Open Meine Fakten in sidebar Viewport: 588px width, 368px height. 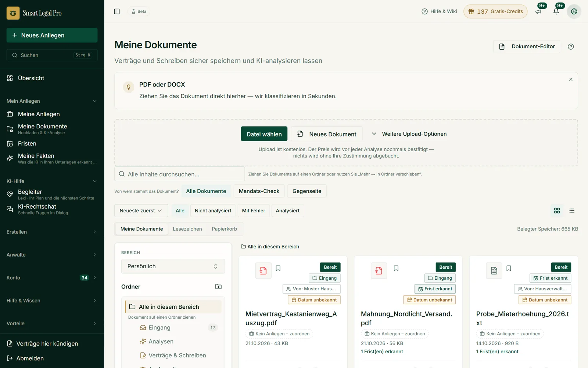point(52,159)
